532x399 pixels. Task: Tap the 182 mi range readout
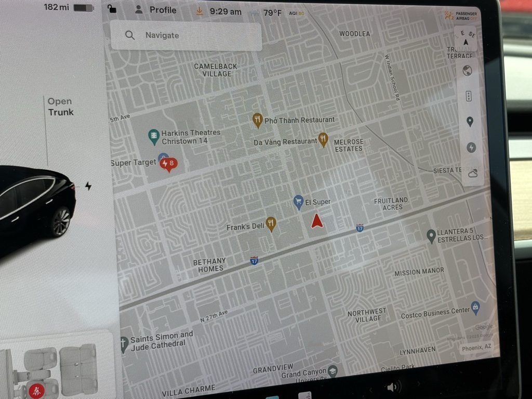[56, 7]
